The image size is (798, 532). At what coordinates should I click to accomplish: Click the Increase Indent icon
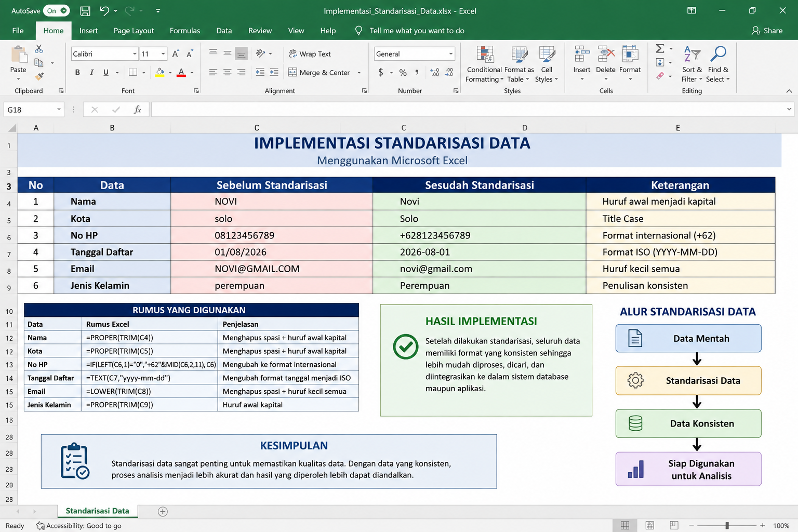pos(274,72)
